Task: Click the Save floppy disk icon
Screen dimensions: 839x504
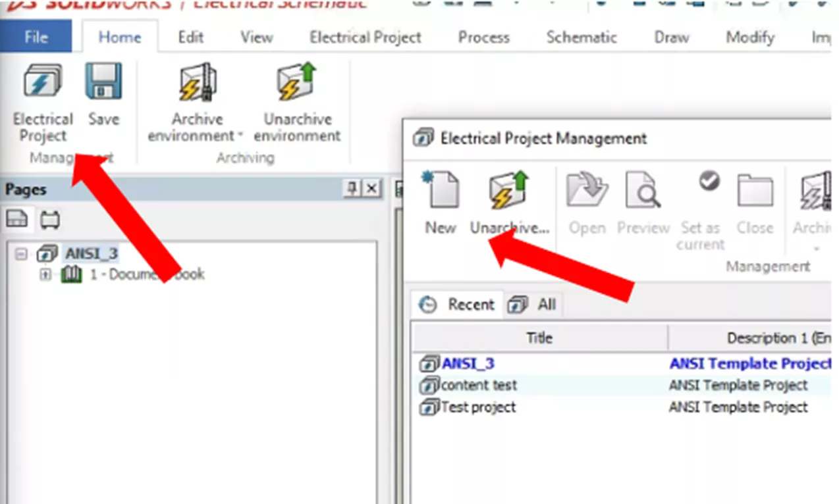Action: pyautogui.click(x=103, y=82)
